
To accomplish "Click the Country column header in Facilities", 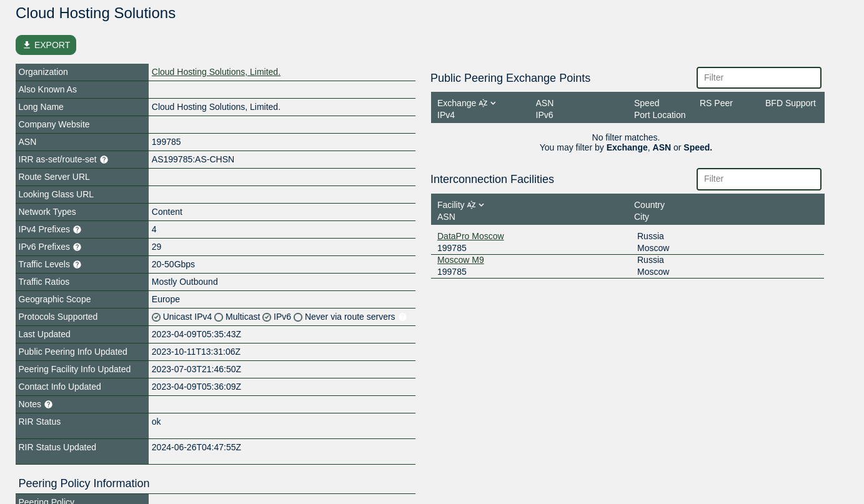I will click(x=649, y=205).
